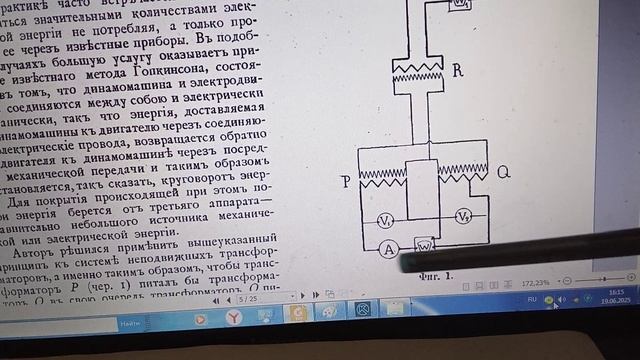This screenshot has width=640, height=360.
Task: Click the letter R label in the diagram
Action: pos(458,71)
